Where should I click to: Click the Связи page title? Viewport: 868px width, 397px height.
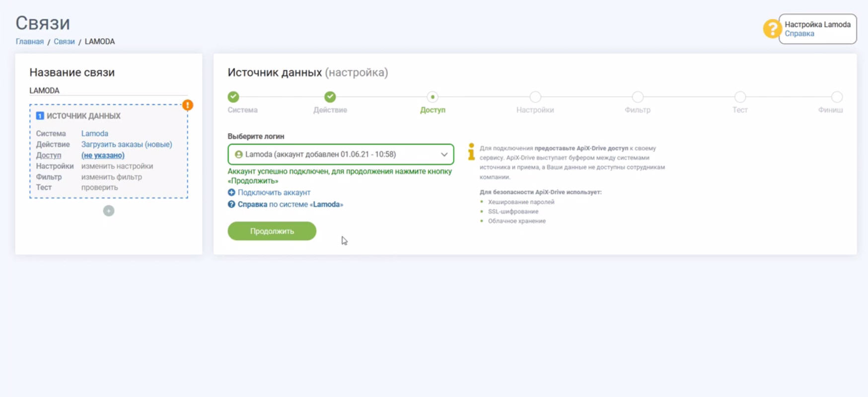coord(43,23)
